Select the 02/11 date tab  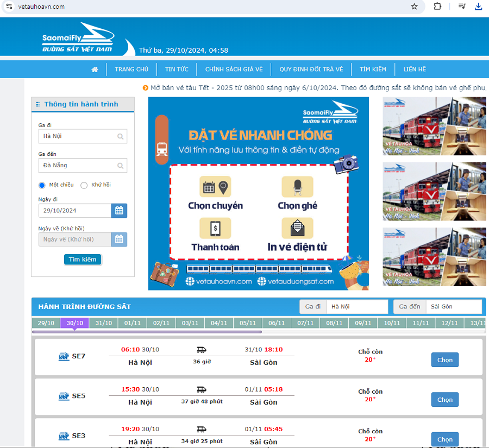click(161, 323)
